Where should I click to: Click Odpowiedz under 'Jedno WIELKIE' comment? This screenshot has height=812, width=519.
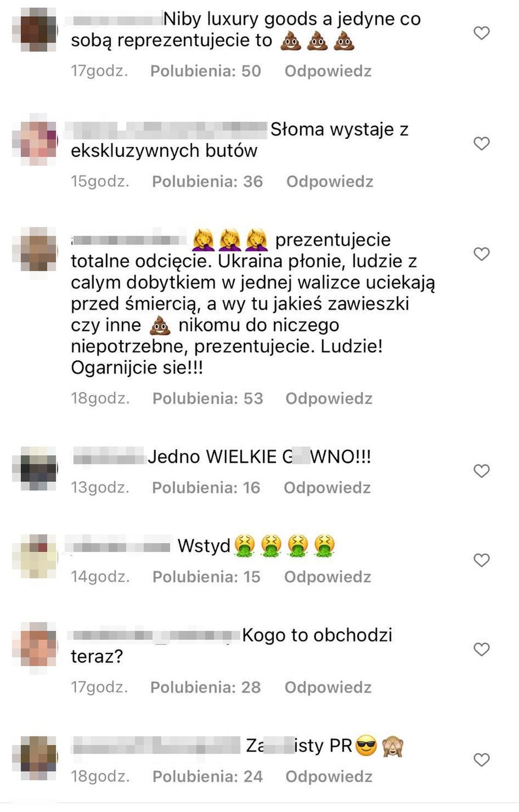(x=327, y=488)
